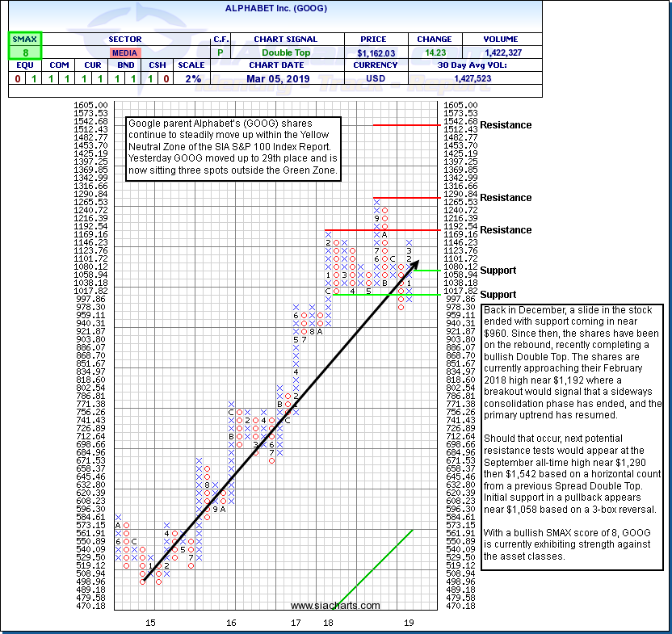Click the year 17 axis label

click(296, 623)
